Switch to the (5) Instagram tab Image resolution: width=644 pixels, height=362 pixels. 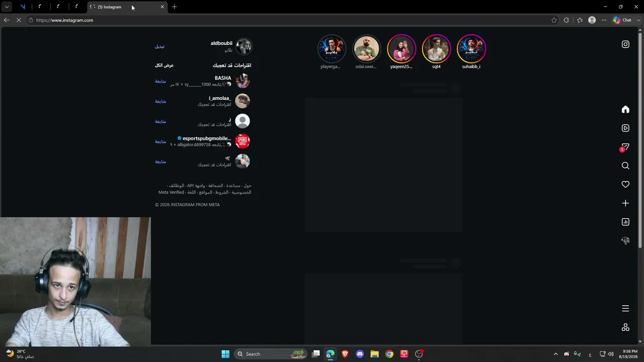127,7
